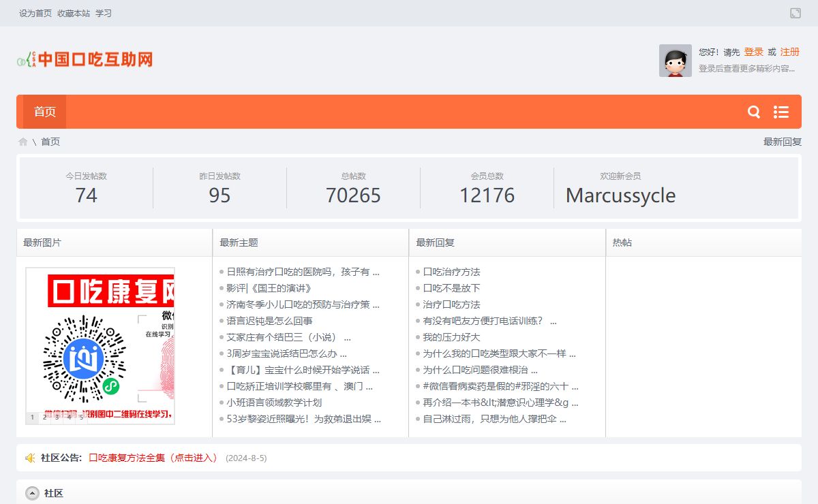Open reply 口吃不是放下
Viewport: 818px width, 504px height.
pyautogui.click(x=451, y=288)
